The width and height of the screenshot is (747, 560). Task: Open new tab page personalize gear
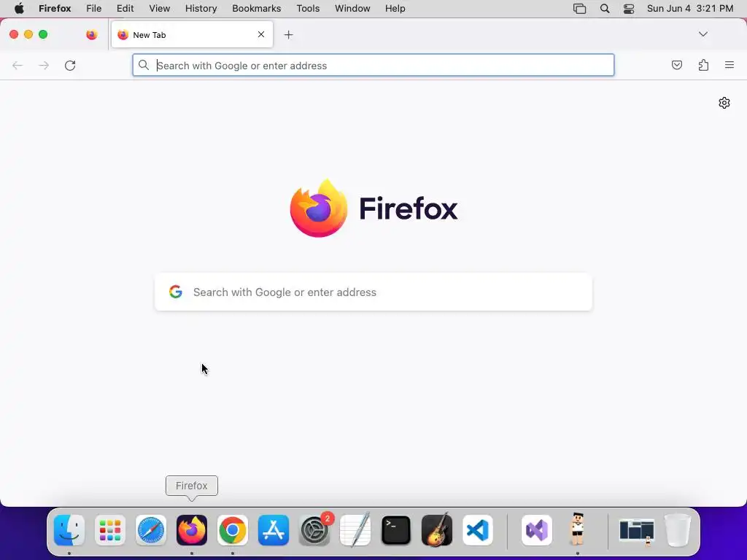[x=724, y=103]
